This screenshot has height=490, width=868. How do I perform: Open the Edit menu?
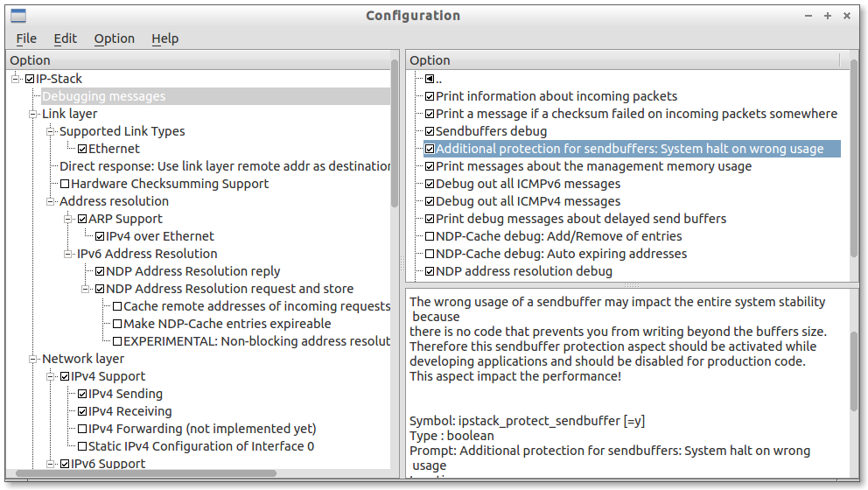tap(65, 38)
